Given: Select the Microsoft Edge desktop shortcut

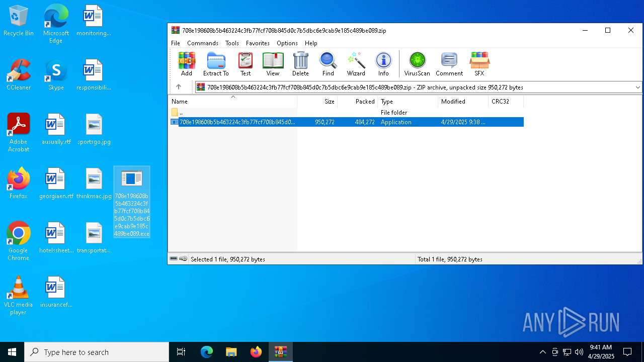Looking at the screenshot, I should pyautogui.click(x=56, y=24).
